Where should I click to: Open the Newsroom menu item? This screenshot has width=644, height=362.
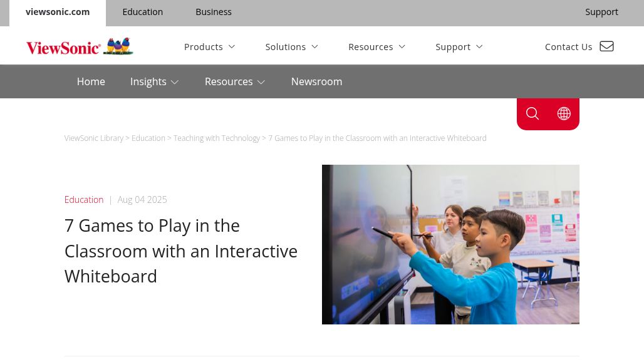click(x=316, y=82)
